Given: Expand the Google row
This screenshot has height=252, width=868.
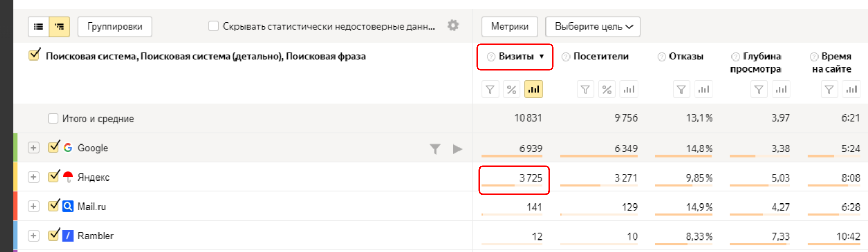Looking at the screenshot, I should click(33, 148).
